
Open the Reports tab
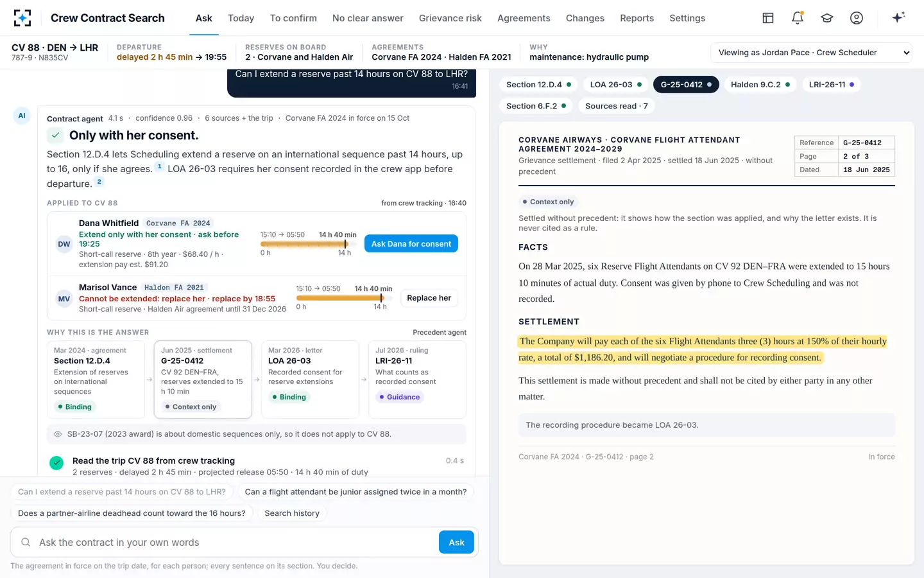pos(637,18)
